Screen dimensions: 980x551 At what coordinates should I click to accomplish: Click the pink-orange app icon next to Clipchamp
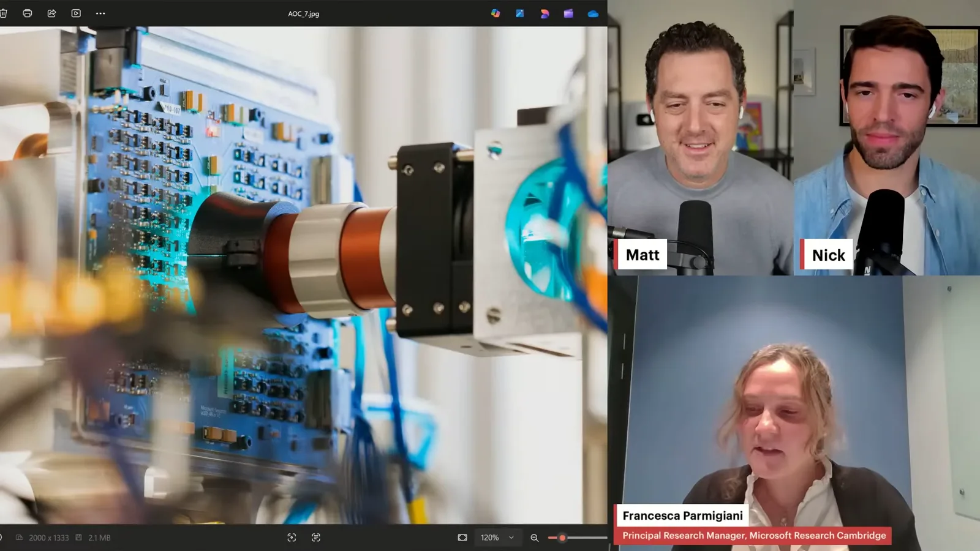545,13
